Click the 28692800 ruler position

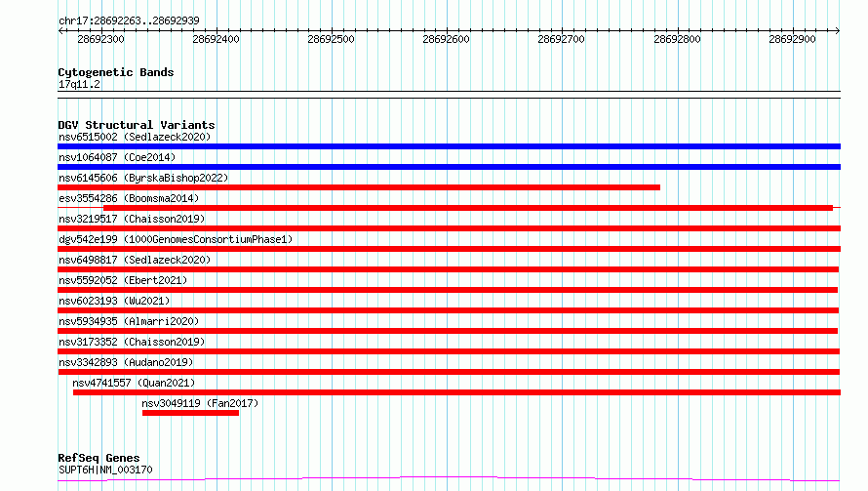677,39
